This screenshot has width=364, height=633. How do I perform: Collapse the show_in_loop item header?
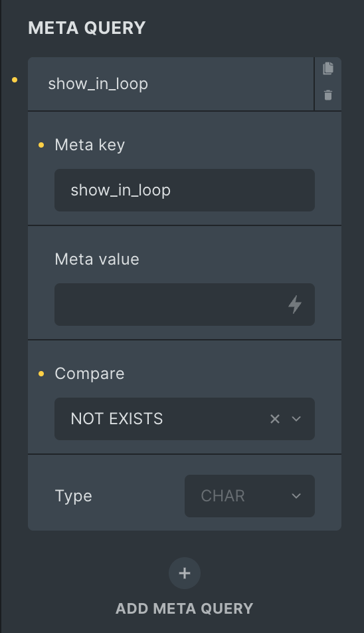pos(171,84)
